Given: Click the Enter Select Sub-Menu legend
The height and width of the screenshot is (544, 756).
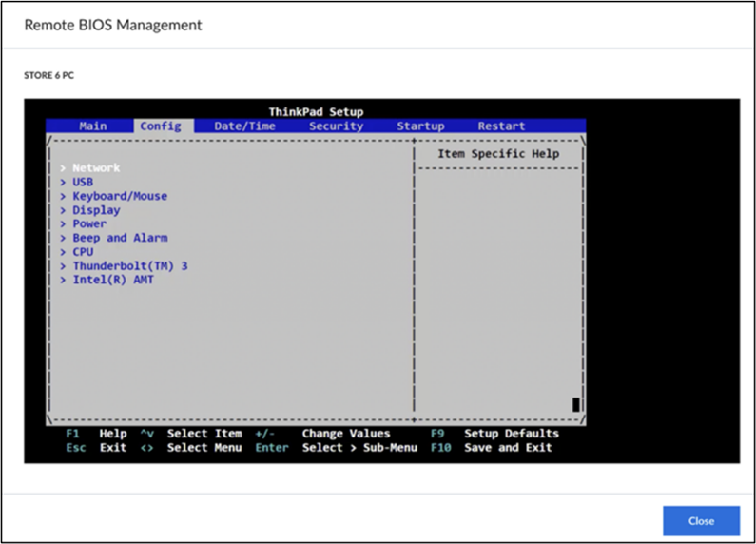Looking at the screenshot, I should (336, 448).
